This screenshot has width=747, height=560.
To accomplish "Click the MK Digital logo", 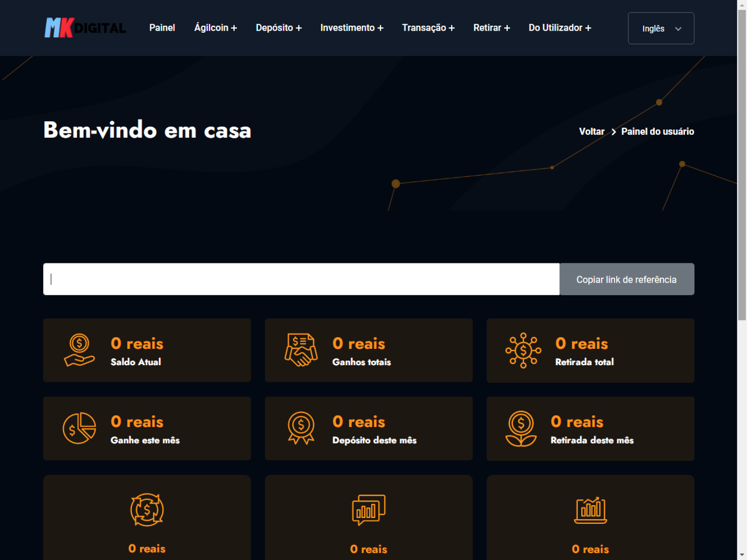I will click(x=85, y=28).
